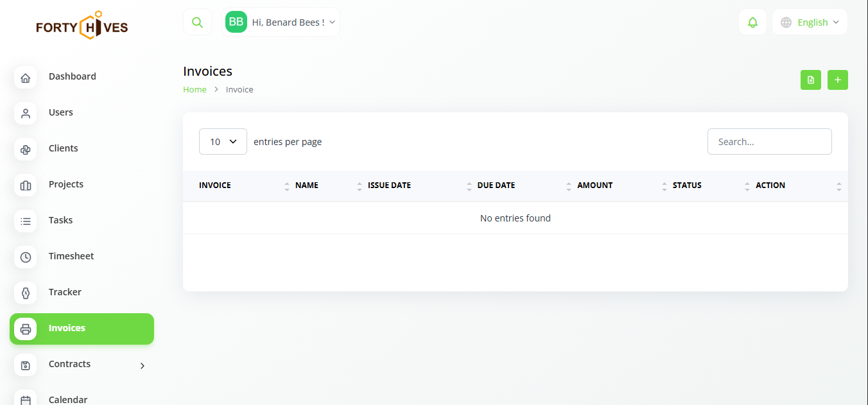Sort table by Due Date column
This screenshot has height=405, width=868.
[x=496, y=185]
